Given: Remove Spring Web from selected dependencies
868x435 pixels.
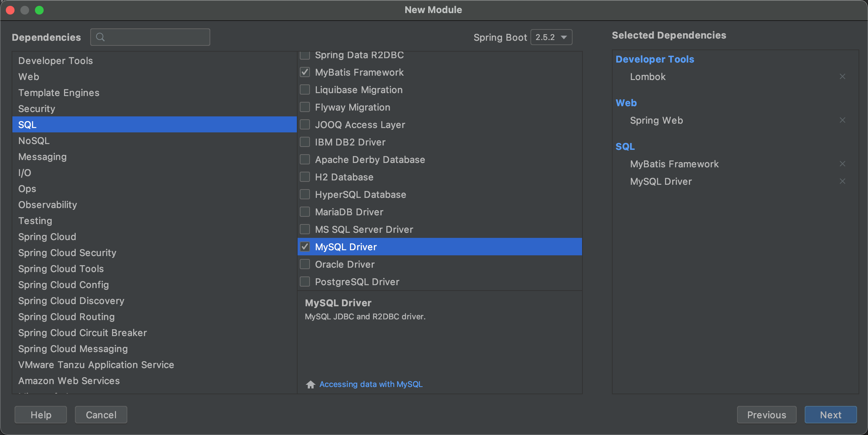Looking at the screenshot, I should 842,120.
